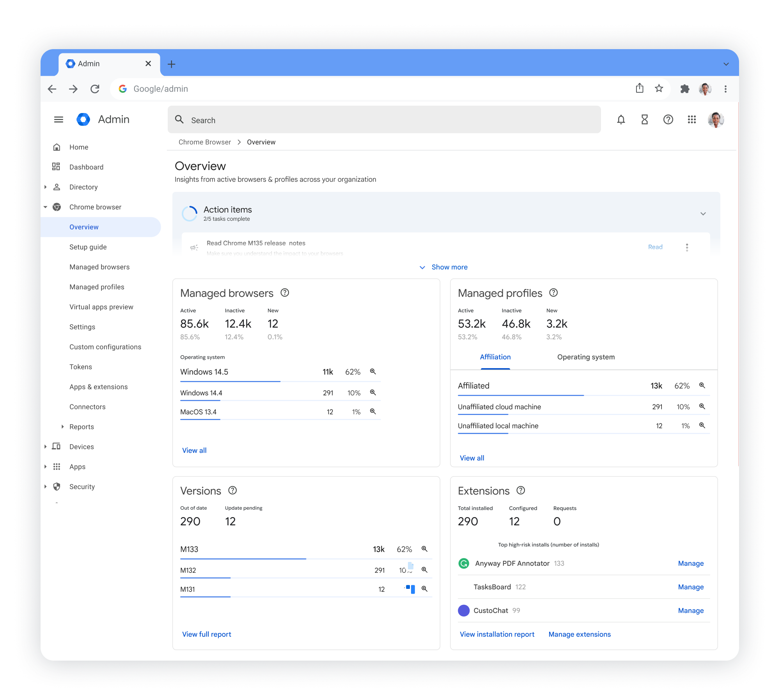The image size is (780, 700).
Task: Show help for Managed profiles
Action: (553, 292)
